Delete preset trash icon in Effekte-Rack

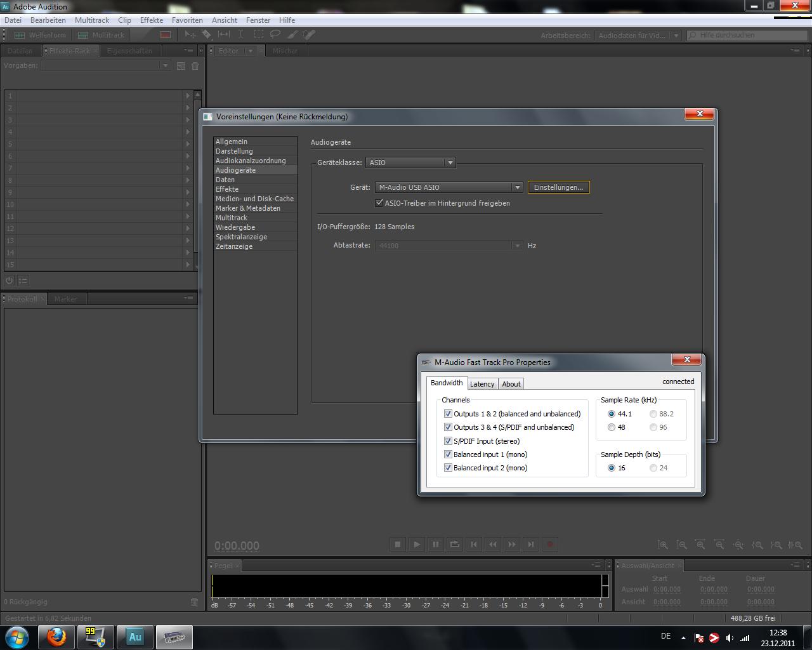coord(195,65)
